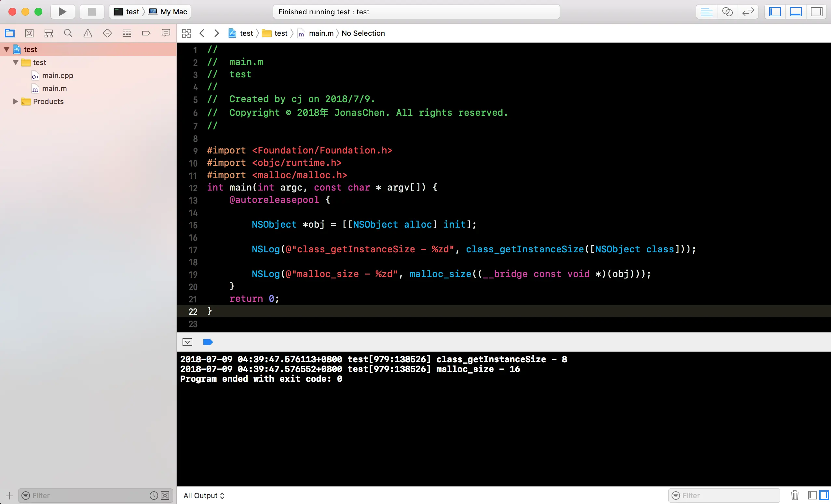Click main.m in the jump bar

coord(321,33)
